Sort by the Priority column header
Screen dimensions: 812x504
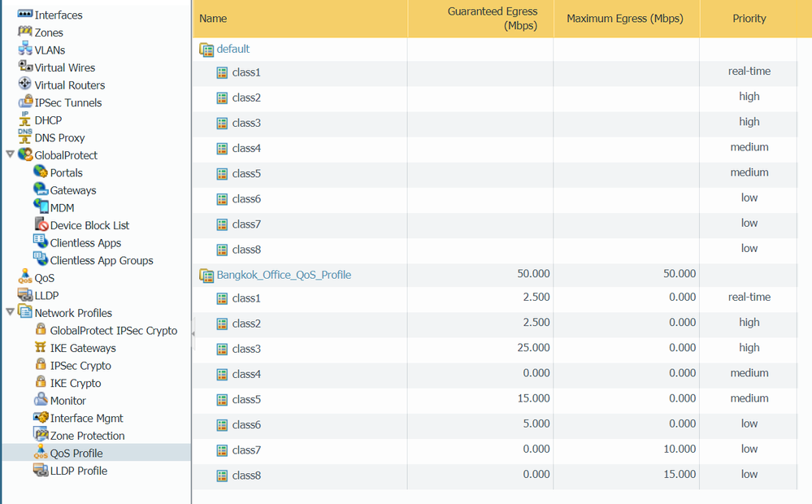tap(749, 18)
